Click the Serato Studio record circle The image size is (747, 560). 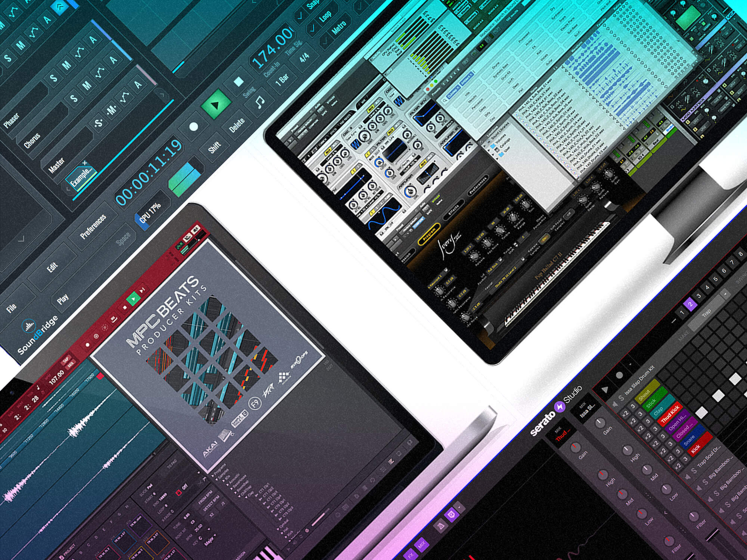[619, 375]
